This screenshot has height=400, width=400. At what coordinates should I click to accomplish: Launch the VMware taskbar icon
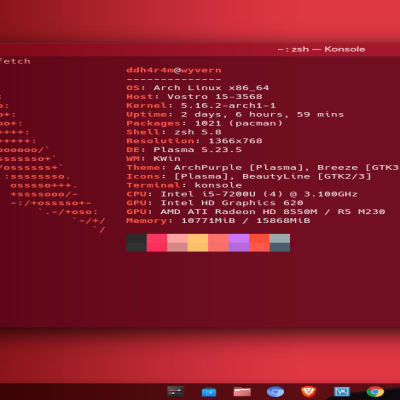tap(342, 392)
